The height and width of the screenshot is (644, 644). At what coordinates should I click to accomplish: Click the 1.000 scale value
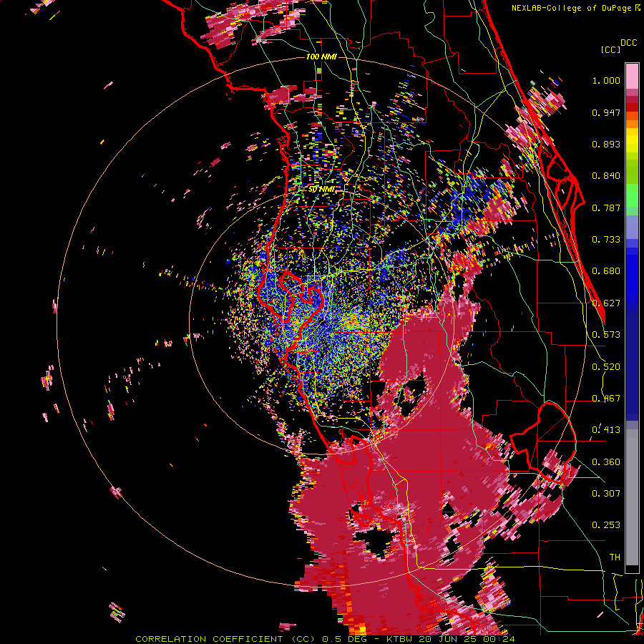(x=606, y=80)
